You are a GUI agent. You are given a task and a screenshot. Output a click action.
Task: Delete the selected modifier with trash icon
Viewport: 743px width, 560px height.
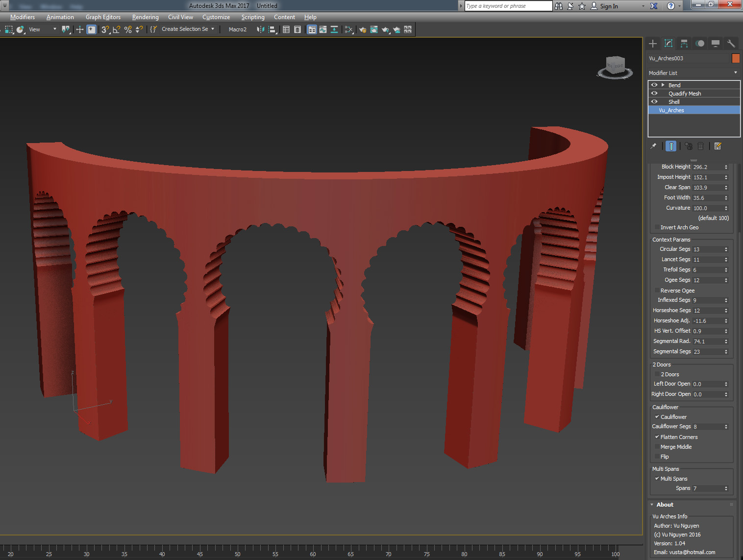[x=701, y=146]
